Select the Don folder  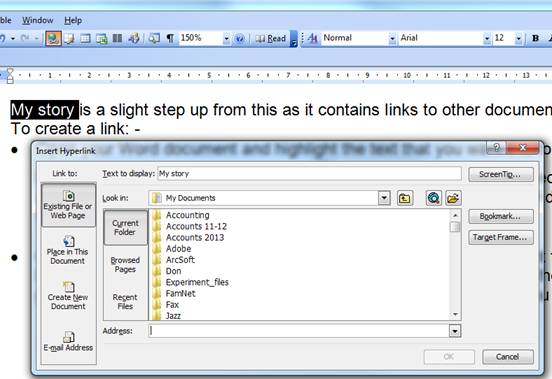coord(167,271)
